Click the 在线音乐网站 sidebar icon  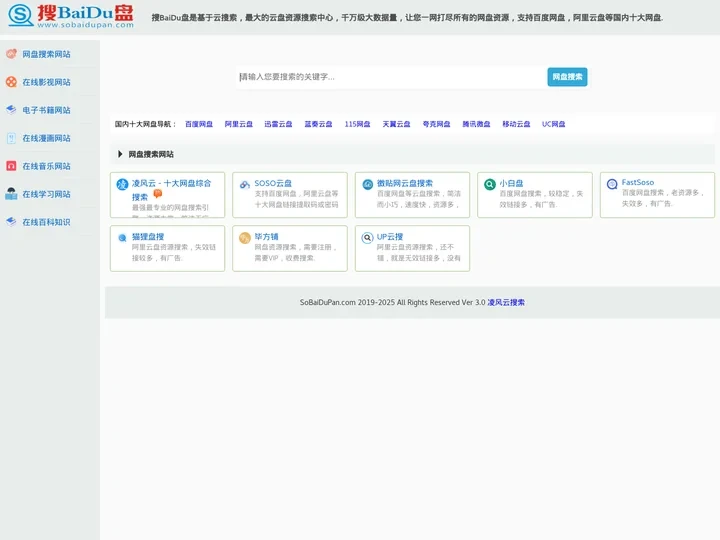click(11, 166)
